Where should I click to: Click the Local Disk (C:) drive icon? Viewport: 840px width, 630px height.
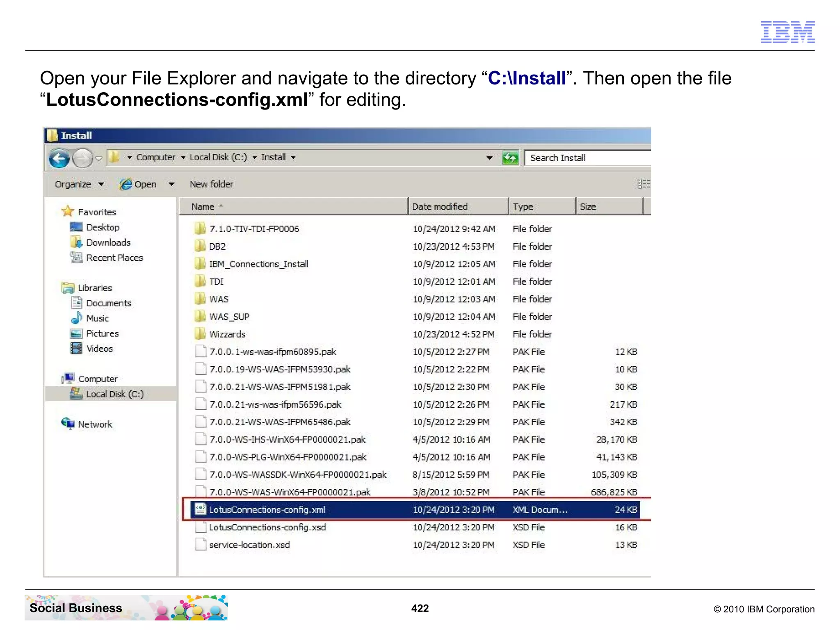click(x=77, y=394)
